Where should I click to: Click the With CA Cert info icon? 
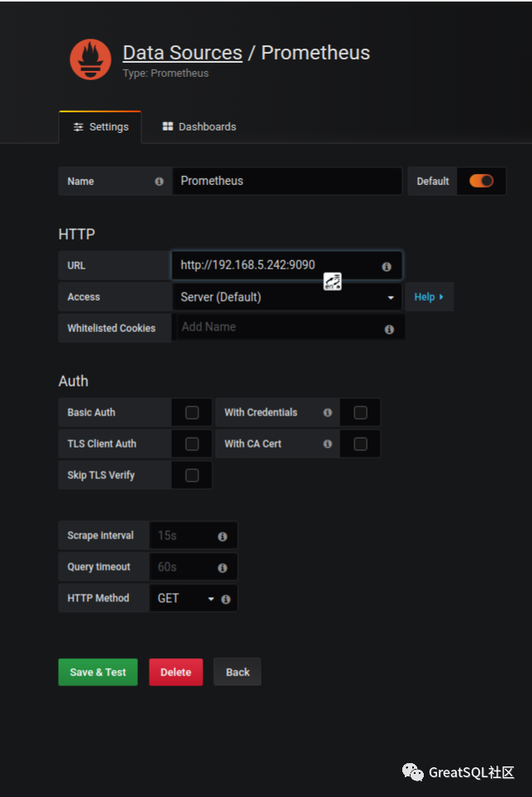tap(327, 444)
